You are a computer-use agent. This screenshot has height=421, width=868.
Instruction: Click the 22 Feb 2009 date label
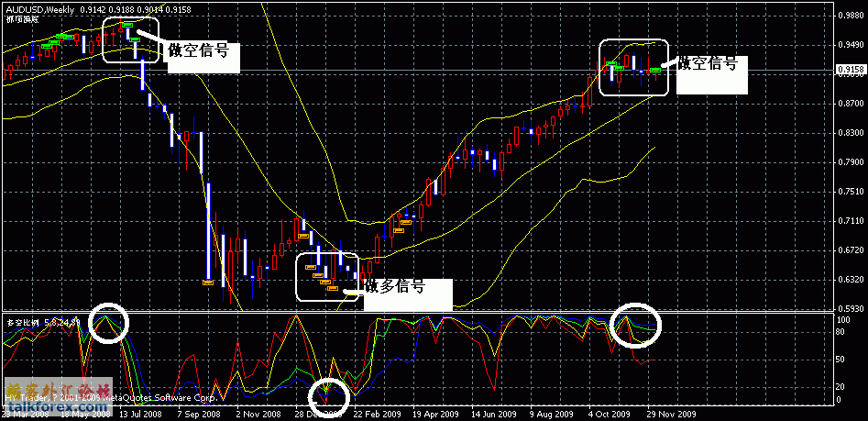coord(377,414)
